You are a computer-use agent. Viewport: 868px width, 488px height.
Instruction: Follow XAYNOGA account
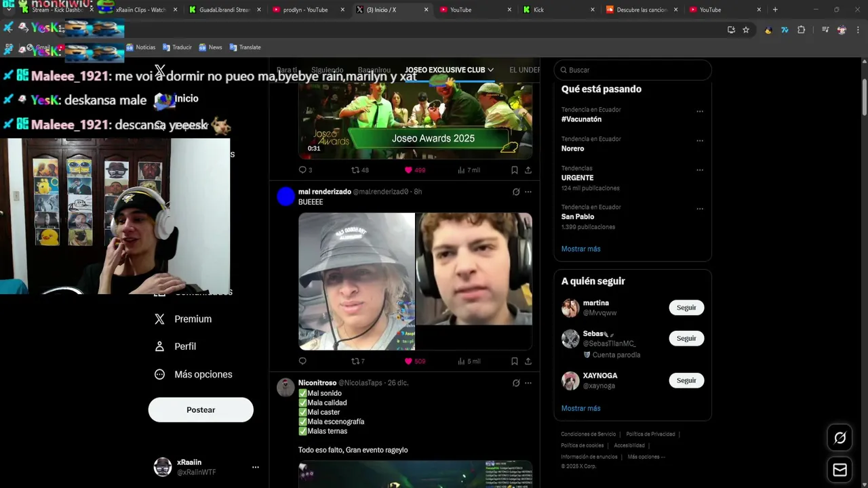click(686, 380)
